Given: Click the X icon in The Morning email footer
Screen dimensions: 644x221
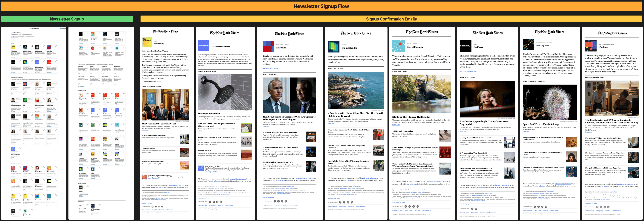Looking at the screenshot, I should [156, 206].
